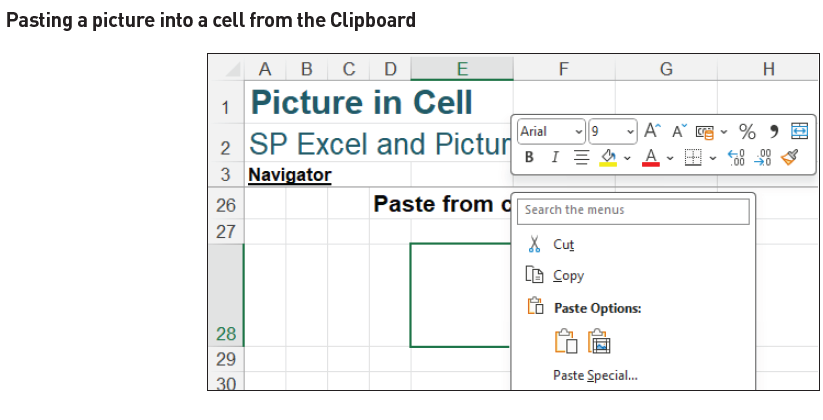Select row 1 header

coord(226,102)
